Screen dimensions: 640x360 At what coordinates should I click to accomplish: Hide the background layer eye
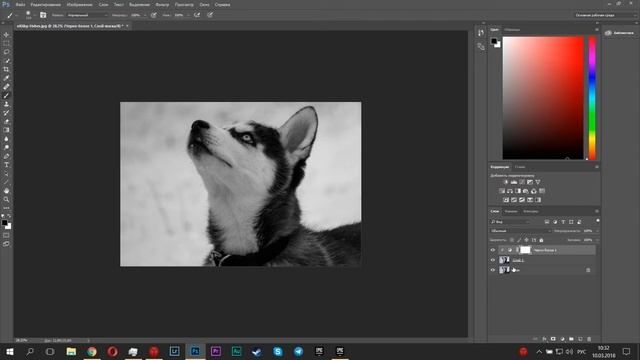coord(493,270)
